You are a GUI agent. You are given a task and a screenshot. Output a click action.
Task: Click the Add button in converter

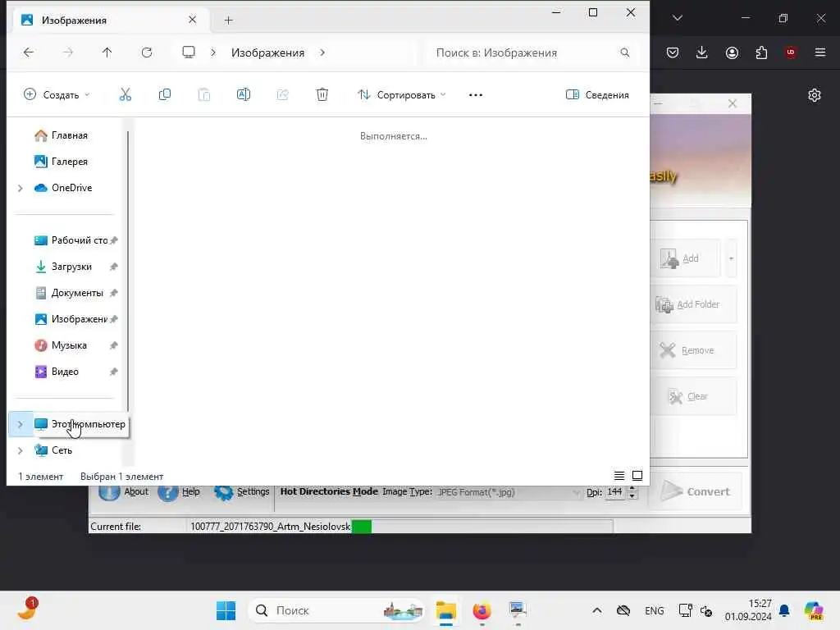coord(686,258)
